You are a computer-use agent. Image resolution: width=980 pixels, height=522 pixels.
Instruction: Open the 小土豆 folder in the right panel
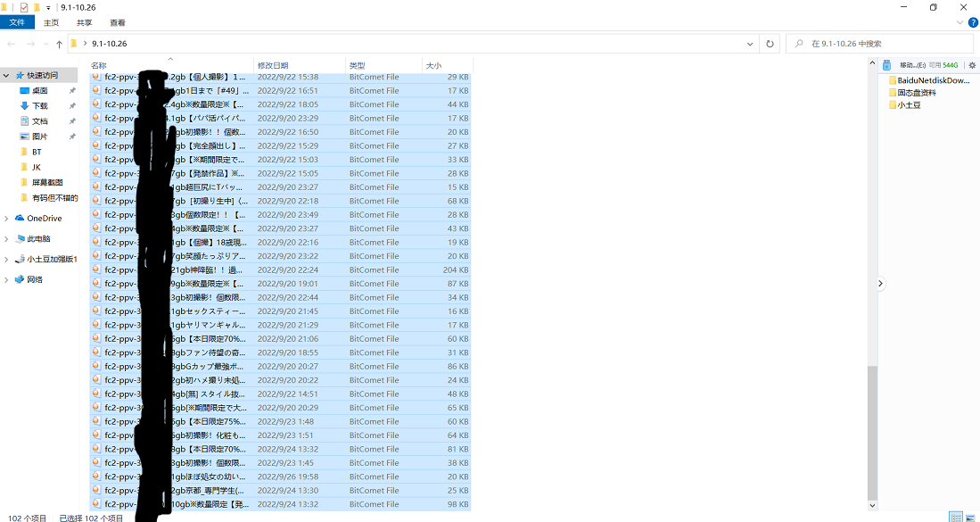click(904, 105)
